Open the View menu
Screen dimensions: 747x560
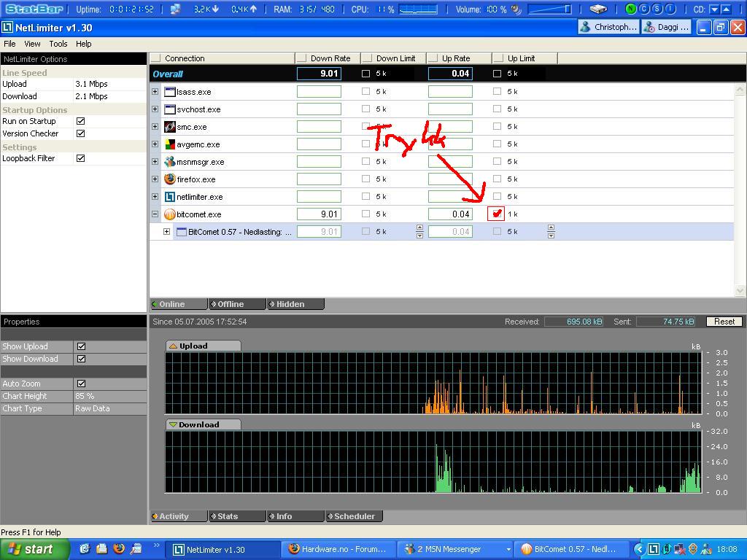click(x=32, y=44)
